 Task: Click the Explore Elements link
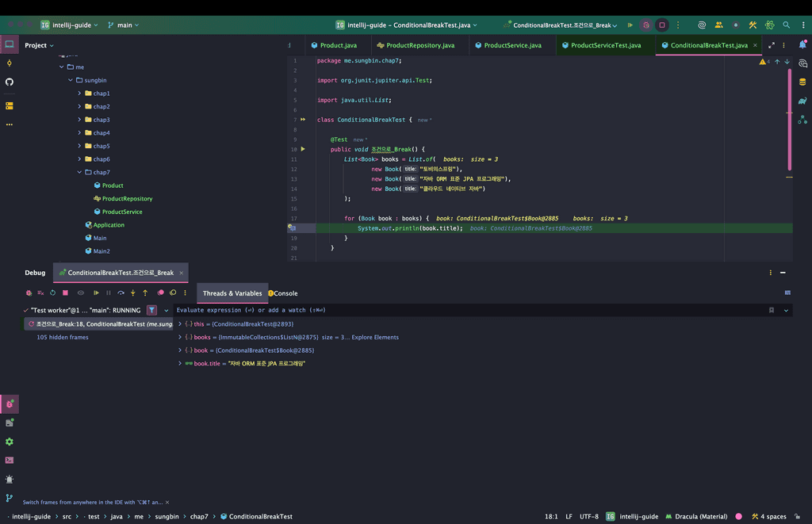pyautogui.click(x=375, y=337)
